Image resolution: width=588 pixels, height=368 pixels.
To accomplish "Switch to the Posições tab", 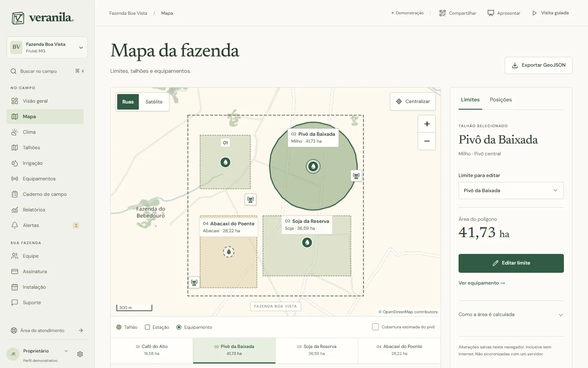I will [501, 100].
